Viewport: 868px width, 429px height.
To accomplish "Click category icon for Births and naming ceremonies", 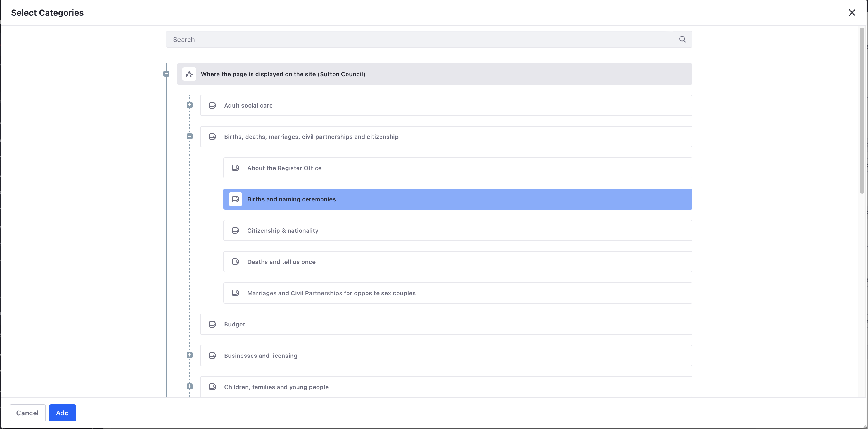I will pos(236,199).
